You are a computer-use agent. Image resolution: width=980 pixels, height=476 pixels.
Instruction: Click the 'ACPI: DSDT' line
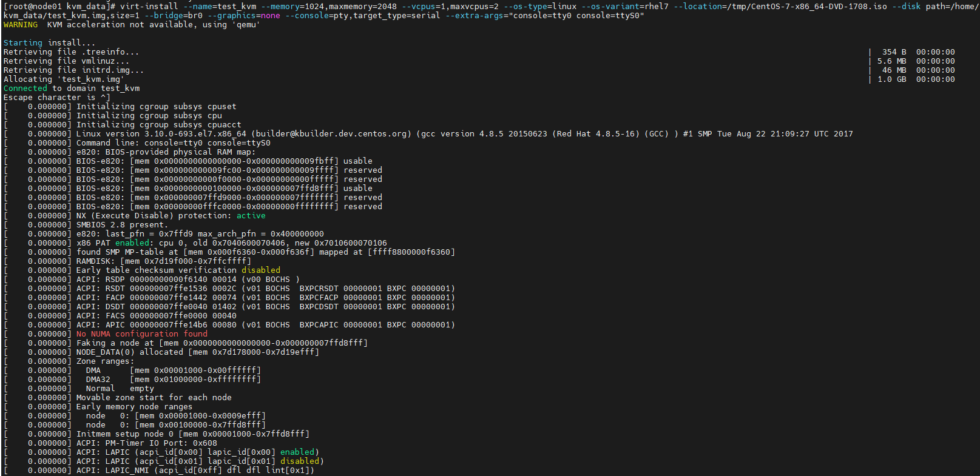[x=229, y=306]
